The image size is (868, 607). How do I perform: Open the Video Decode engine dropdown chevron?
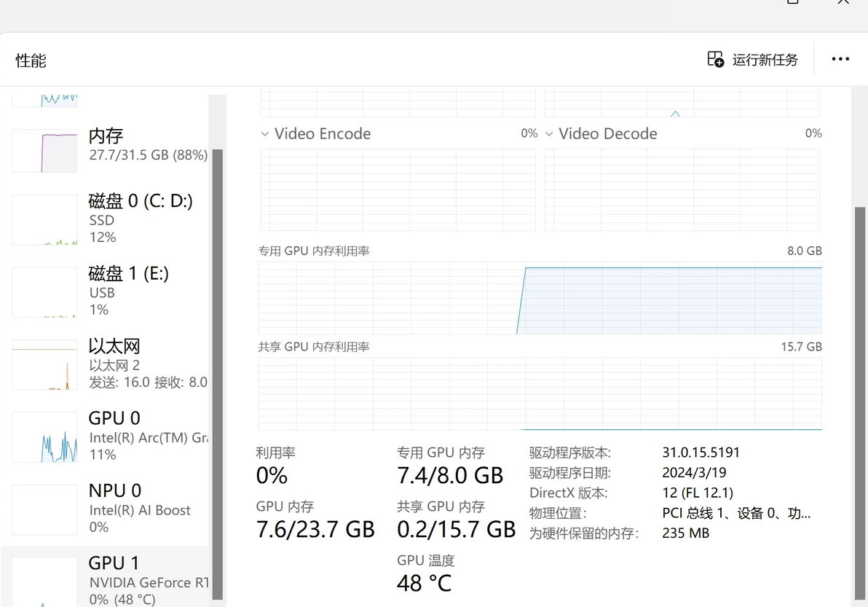[549, 134]
